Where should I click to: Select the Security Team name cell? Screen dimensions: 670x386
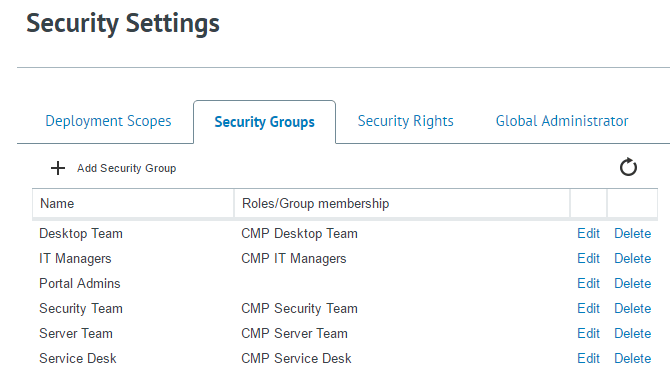click(81, 309)
